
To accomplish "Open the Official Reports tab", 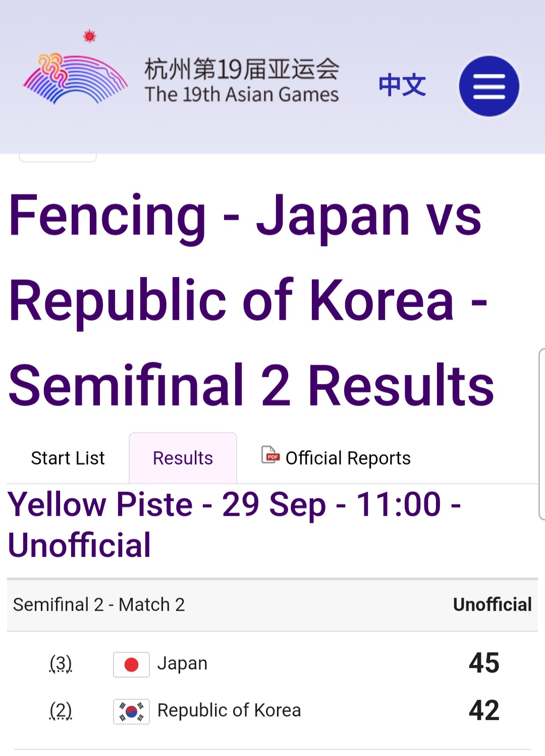I will tap(348, 458).
